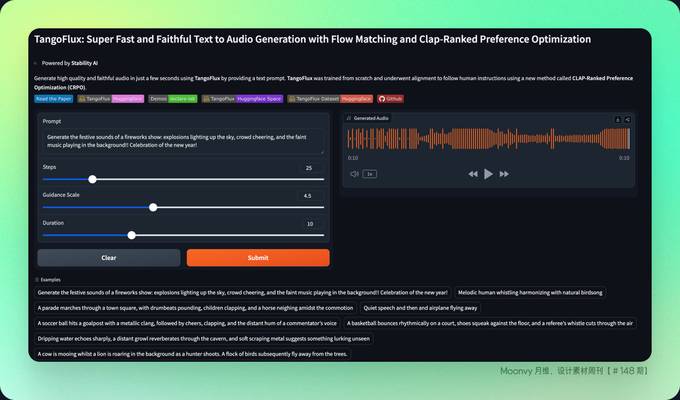Adjust the Guidance Scale slider
This screenshot has height=400, width=680.
click(183, 207)
